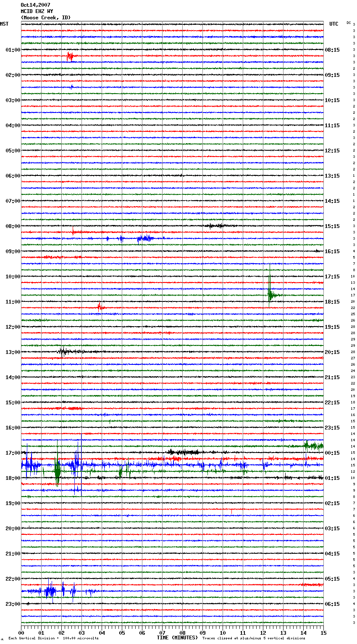
Task: Click the TIME (MINUTES) axis title
Action: 177,638
